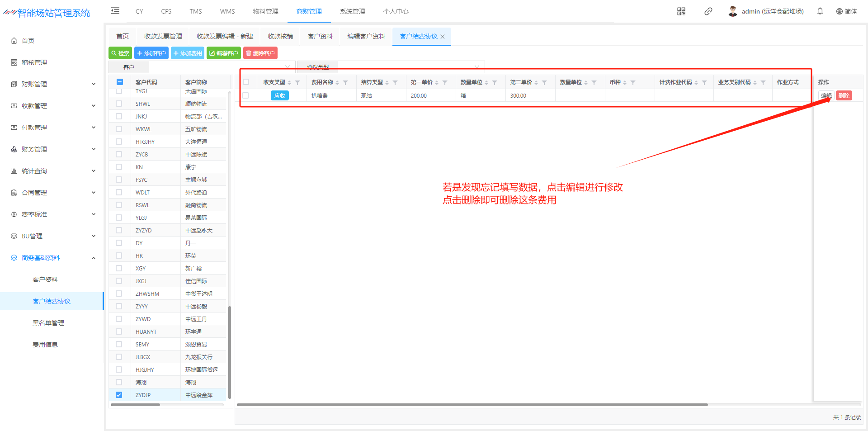Image resolution: width=868 pixels, height=431 pixels.
Task: Click the horizontal scrollbar under fee table
Action: tap(472, 405)
